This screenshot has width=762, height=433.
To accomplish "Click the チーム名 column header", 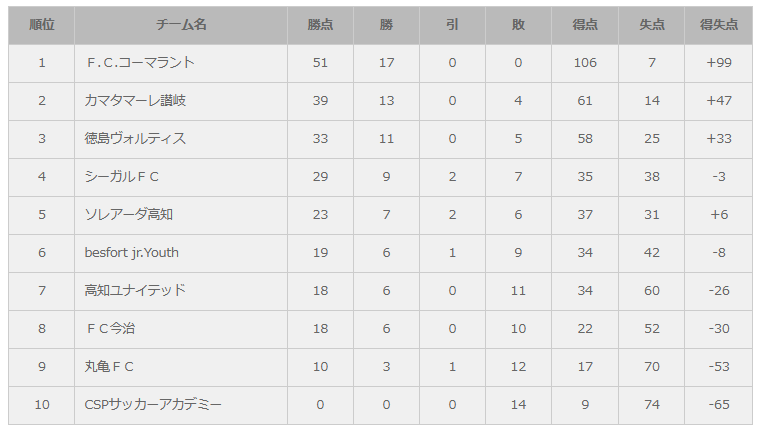I will coord(181,25).
